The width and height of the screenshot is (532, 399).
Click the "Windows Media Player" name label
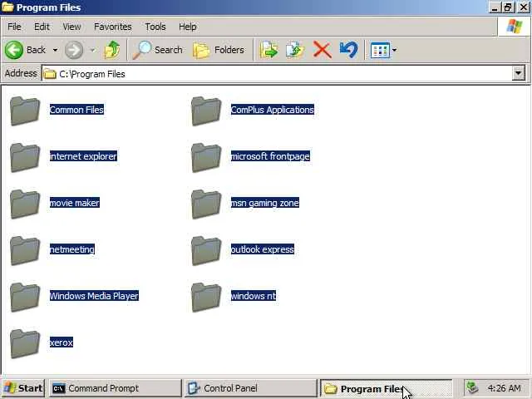tap(94, 296)
